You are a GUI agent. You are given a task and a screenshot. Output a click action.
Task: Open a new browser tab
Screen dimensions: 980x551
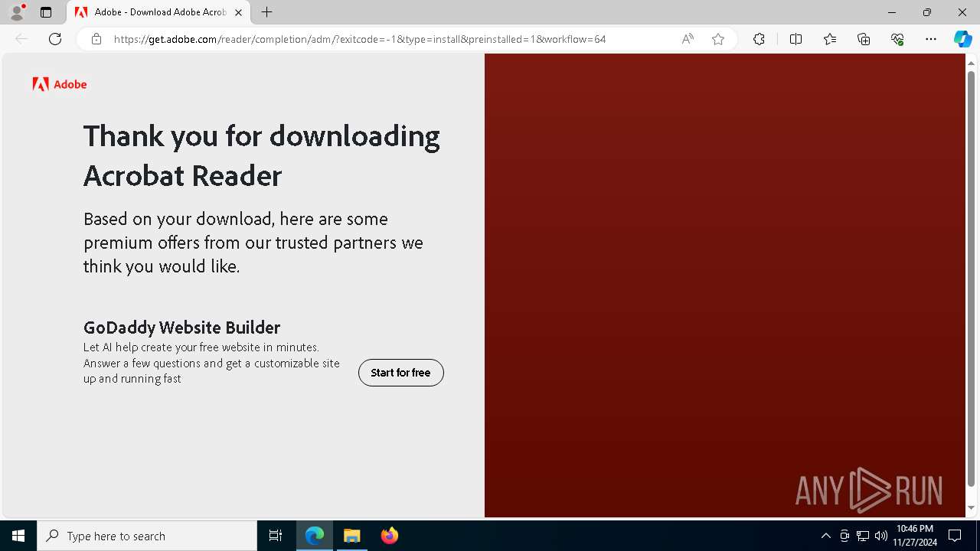click(266, 12)
